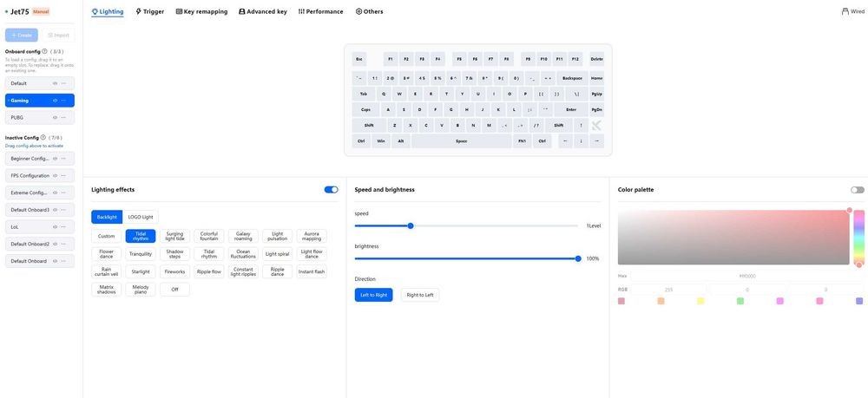Viewport: 868px width, 398px height.
Task: Switch to the Key remapping tab
Action: coord(201,11)
